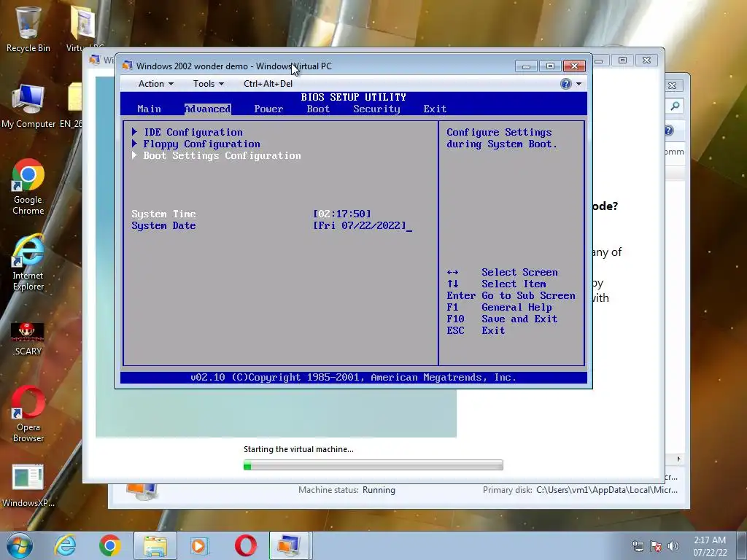Click the American Megatrends copyright line
The width and height of the screenshot is (747, 560).
pos(353,377)
